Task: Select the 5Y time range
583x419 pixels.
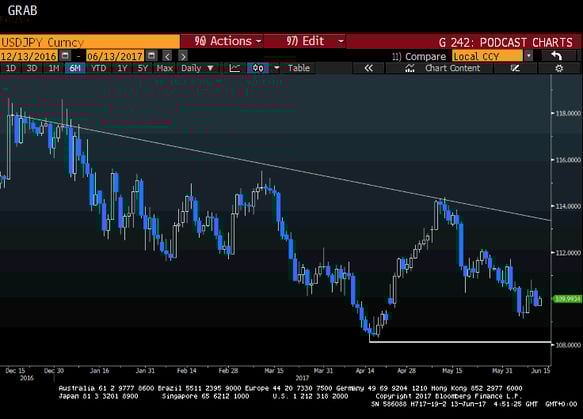Action: pos(142,68)
